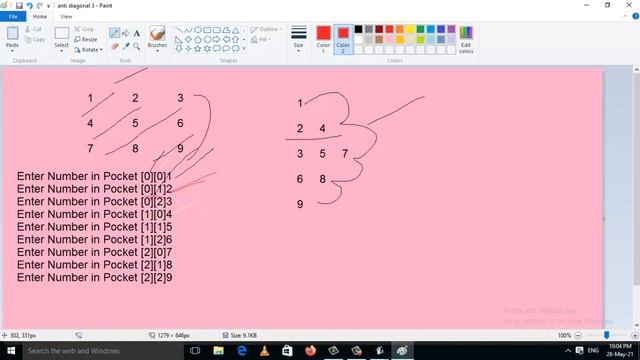Show hidden system tray icons
Viewport: 640px width, 360px height.
[568, 351]
